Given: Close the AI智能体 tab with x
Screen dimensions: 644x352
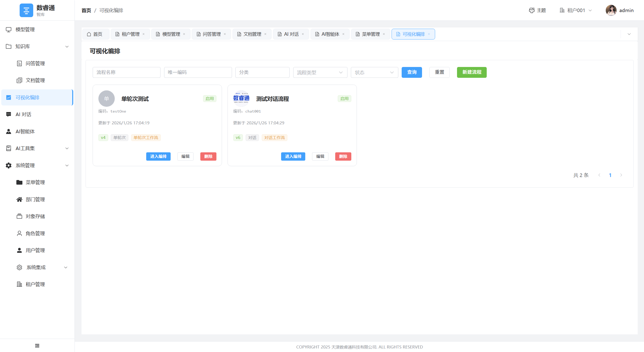Looking at the screenshot, I should click(x=343, y=34).
